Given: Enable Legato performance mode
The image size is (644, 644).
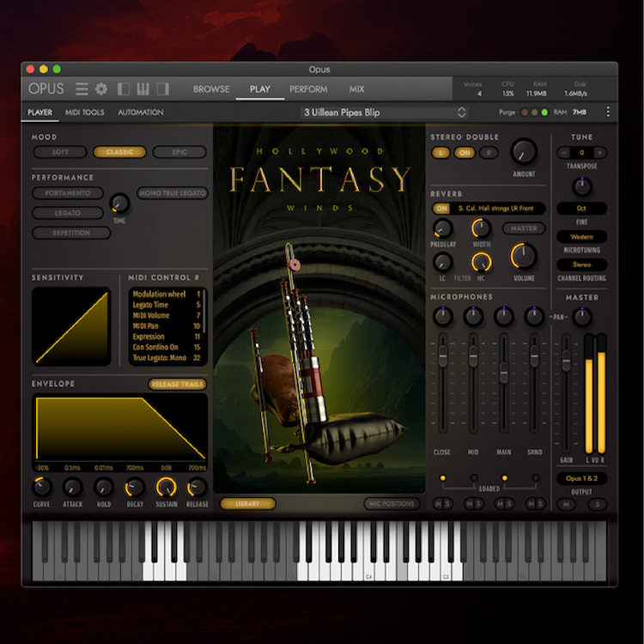Looking at the screenshot, I should pyautogui.click(x=68, y=213).
